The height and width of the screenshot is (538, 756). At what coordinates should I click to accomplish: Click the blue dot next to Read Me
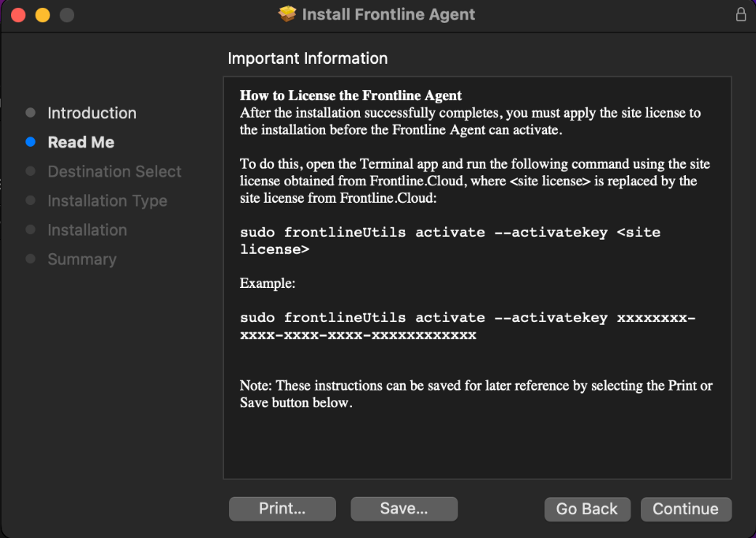[x=32, y=142]
